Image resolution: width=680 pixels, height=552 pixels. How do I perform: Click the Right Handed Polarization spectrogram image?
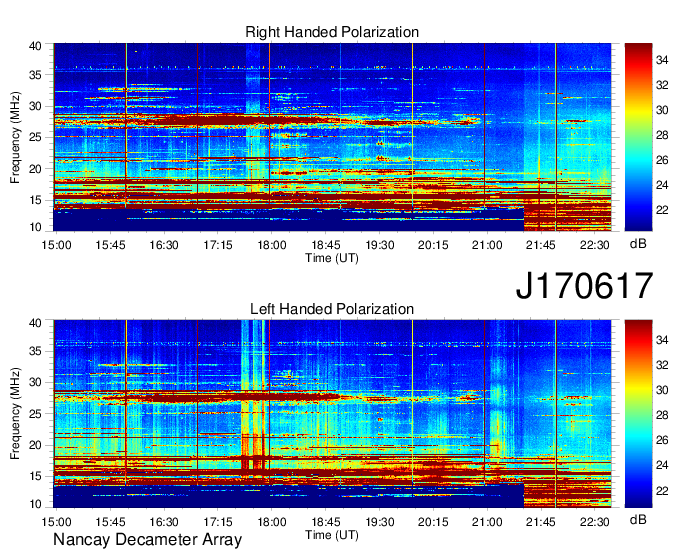(332, 137)
